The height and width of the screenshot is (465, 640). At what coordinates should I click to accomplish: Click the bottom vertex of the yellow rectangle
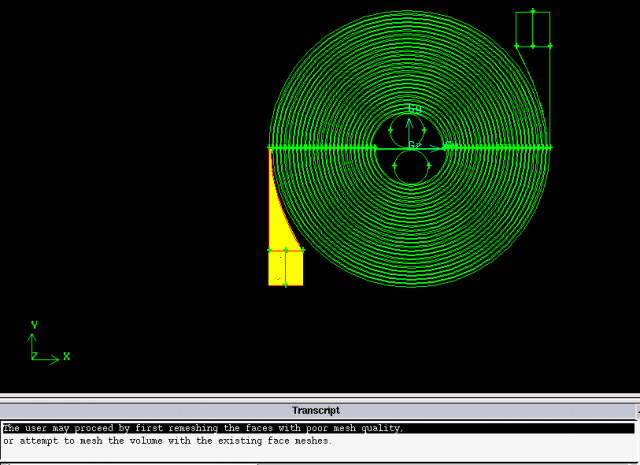[285, 285]
